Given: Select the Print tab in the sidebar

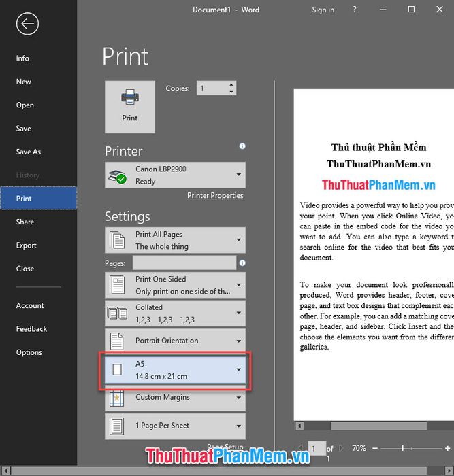Looking at the screenshot, I should (38, 199).
